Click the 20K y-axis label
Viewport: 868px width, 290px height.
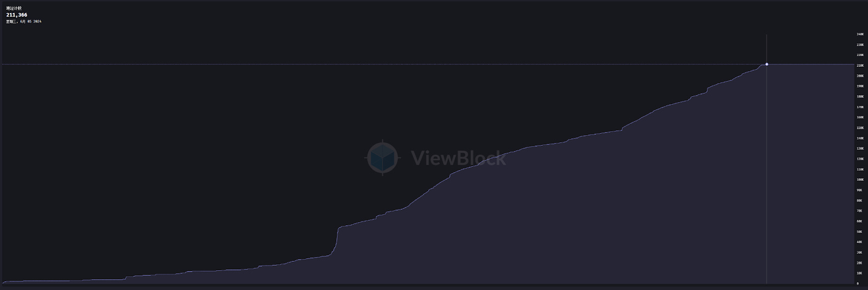point(859,263)
